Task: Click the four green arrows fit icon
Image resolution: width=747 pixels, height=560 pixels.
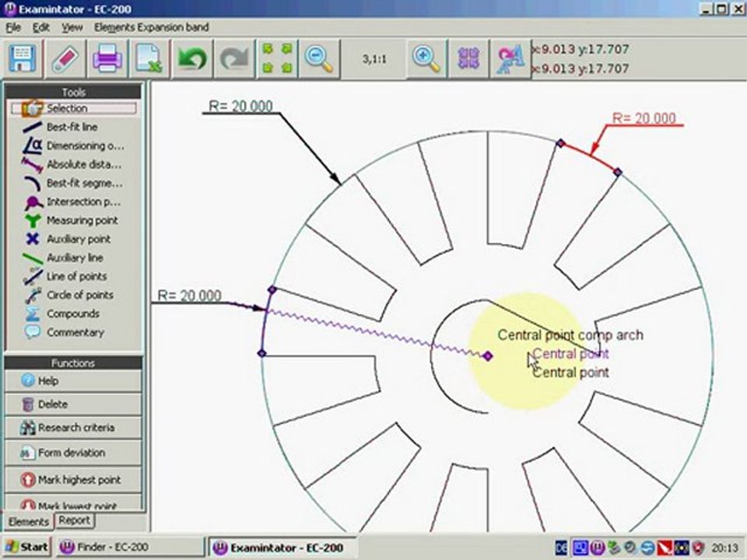Action: tap(277, 59)
